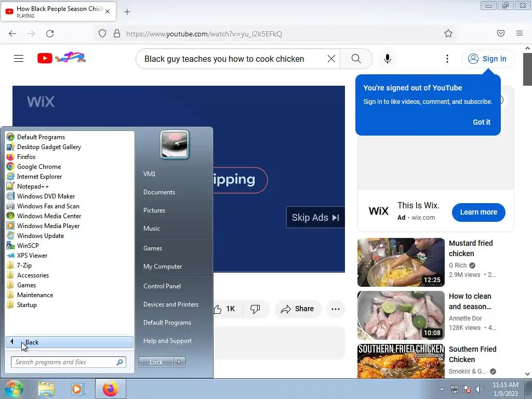Click Learn more on the Wix ad
The image size is (532, 399).
click(x=478, y=212)
